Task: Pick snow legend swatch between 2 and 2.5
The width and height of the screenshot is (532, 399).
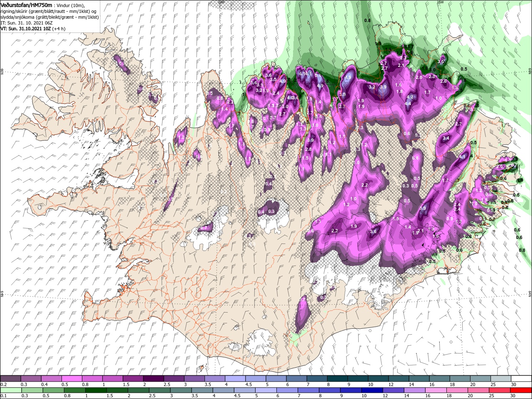Action: [x=153, y=379]
